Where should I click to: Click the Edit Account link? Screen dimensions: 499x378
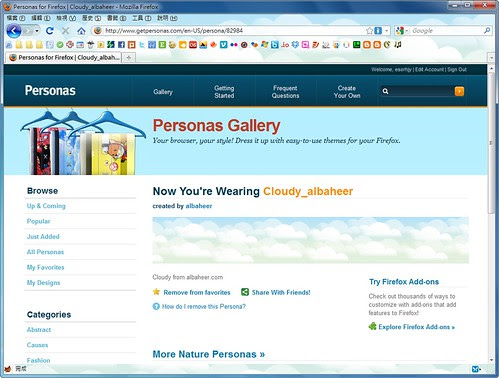[x=429, y=69]
